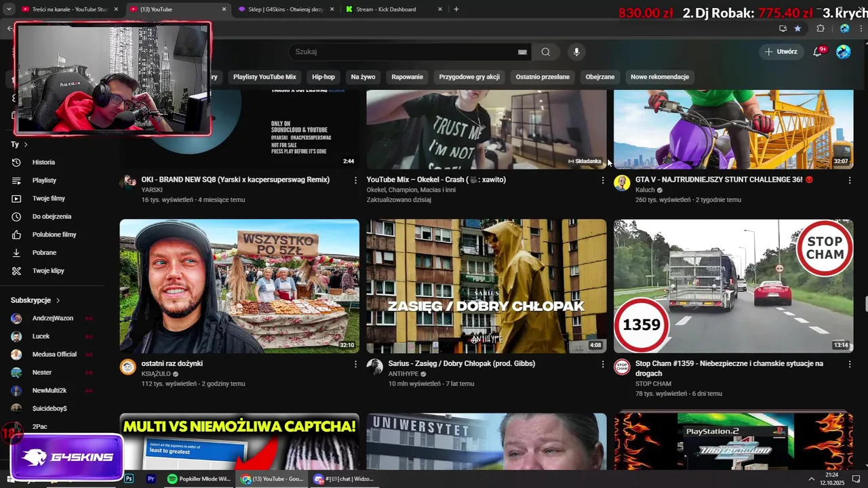Open the YARSKI channel link
The height and width of the screenshot is (488, 868).
152,190
